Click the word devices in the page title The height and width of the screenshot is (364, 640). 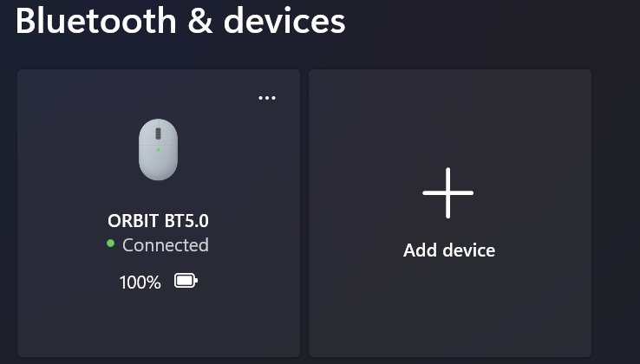284,21
